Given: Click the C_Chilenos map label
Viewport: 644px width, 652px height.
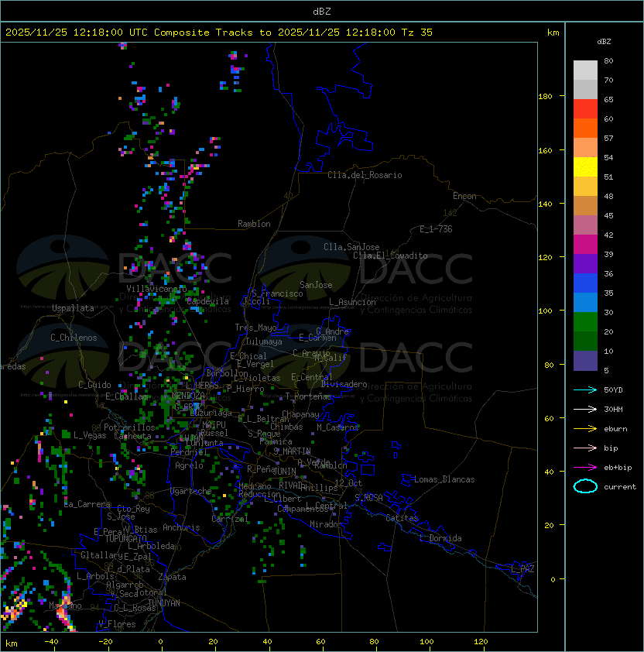Looking at the screenshot, I should [74, 338].
